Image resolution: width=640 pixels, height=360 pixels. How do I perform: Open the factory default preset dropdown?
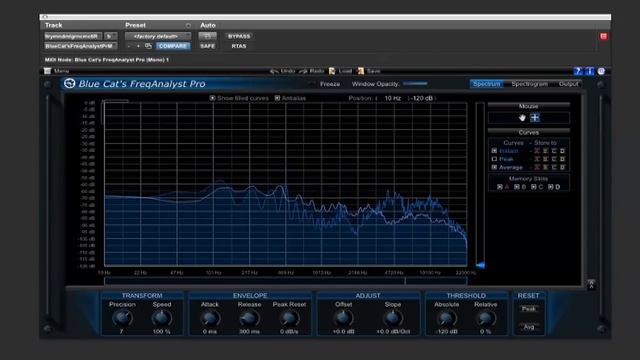point(158,36)
